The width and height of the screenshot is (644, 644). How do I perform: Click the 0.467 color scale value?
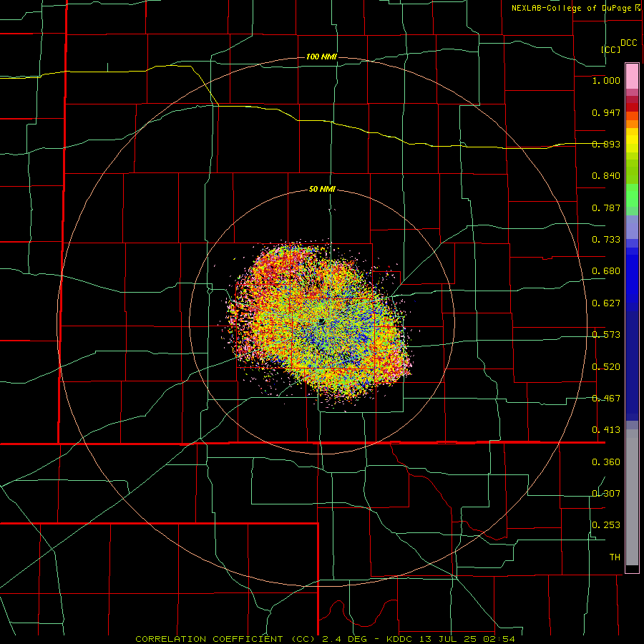tap(606, 399)
